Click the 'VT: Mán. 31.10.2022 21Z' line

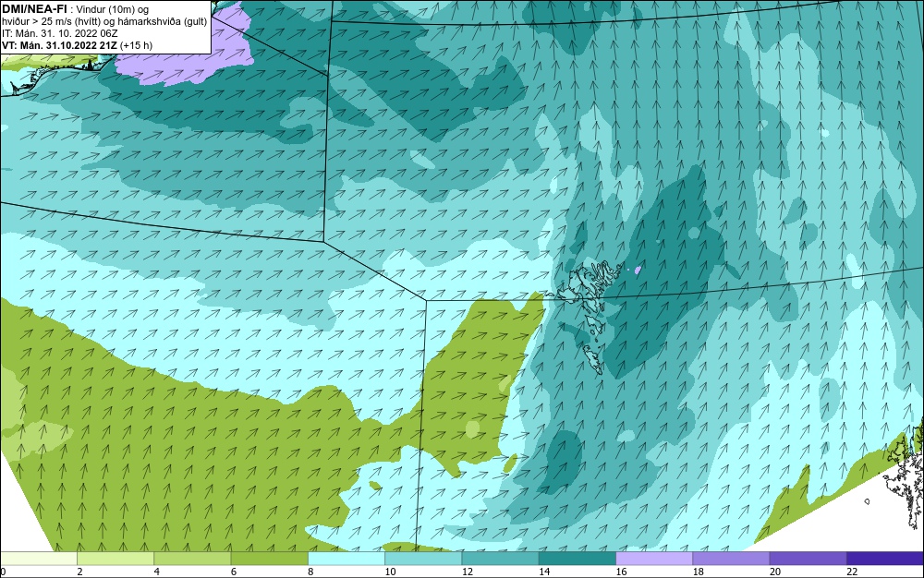point(59,44)
